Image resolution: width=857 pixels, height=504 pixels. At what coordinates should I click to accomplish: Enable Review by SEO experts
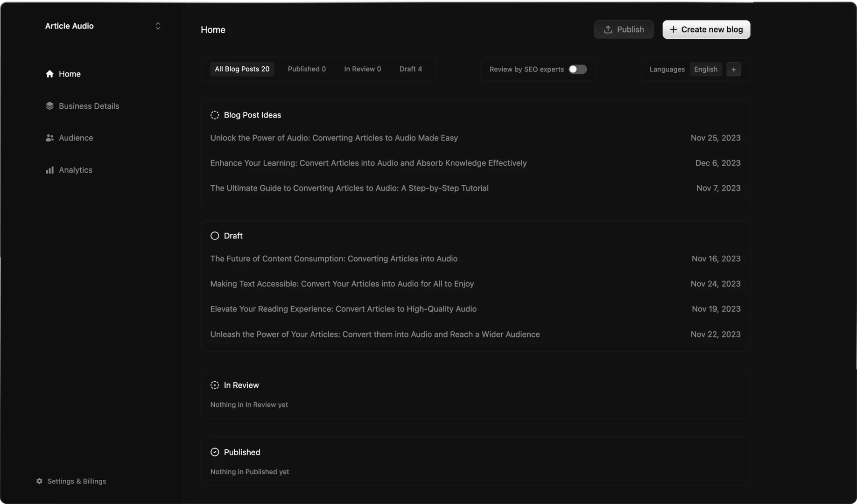click(x=577, y=69)
